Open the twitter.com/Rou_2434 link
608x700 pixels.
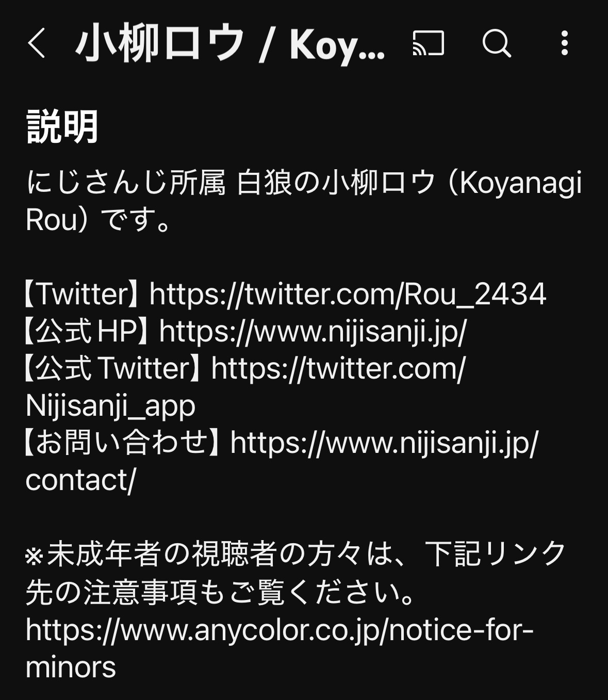point(348,294)
